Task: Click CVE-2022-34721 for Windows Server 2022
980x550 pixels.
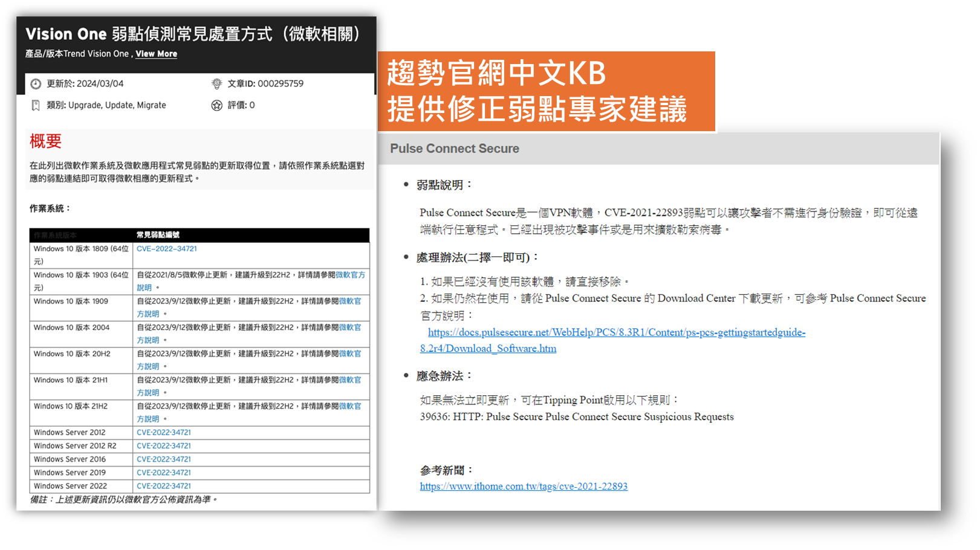Action: click(x=163, y=486)
